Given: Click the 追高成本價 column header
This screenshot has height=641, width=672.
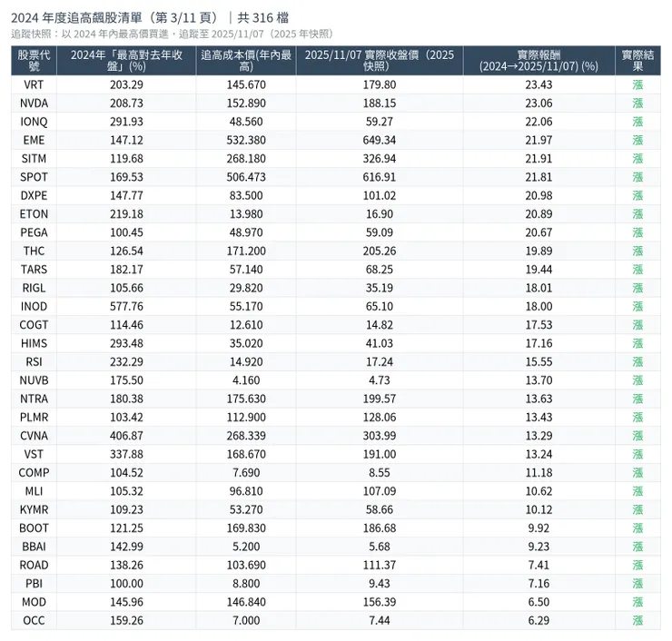Looking at the screenshot, I should [244, 61].
